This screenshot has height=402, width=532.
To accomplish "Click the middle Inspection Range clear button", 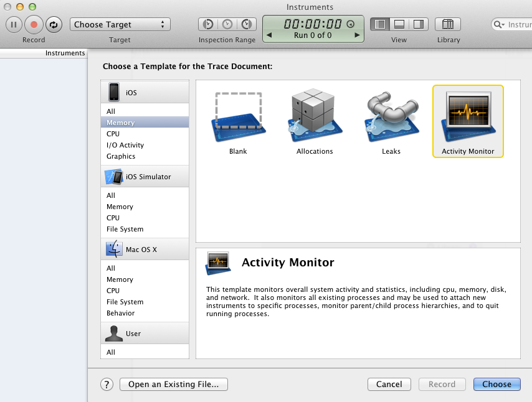I will click(227, 24).
